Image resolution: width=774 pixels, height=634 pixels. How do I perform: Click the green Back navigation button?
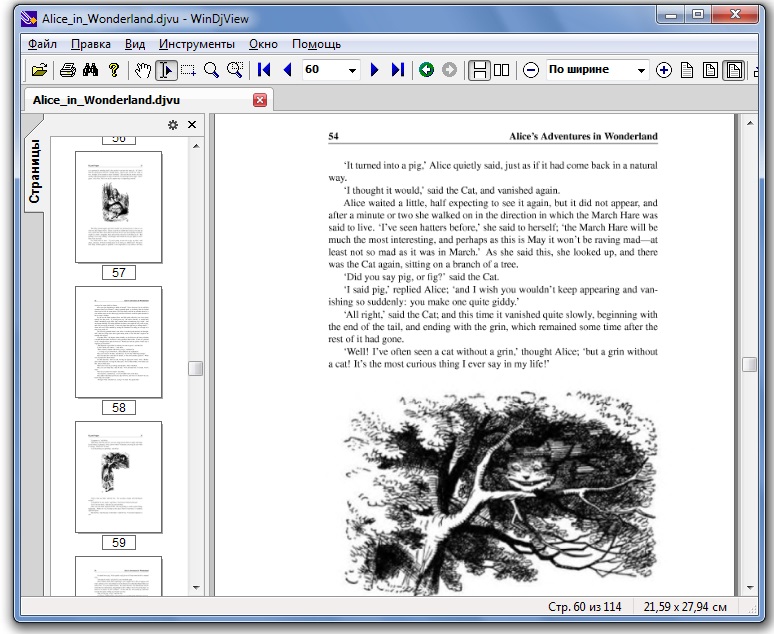[426, 70]
